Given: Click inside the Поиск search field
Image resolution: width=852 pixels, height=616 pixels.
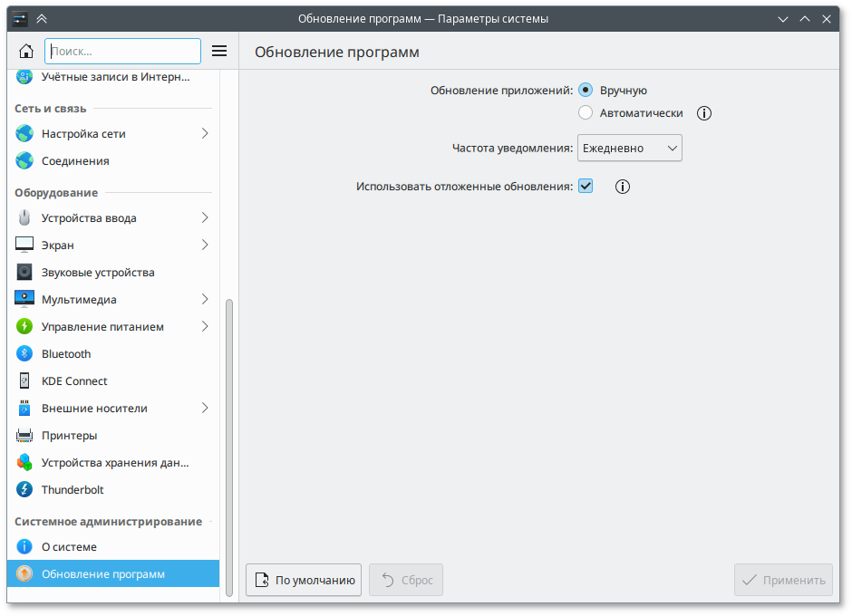Looking at the screenshot, I should (123, 52).
